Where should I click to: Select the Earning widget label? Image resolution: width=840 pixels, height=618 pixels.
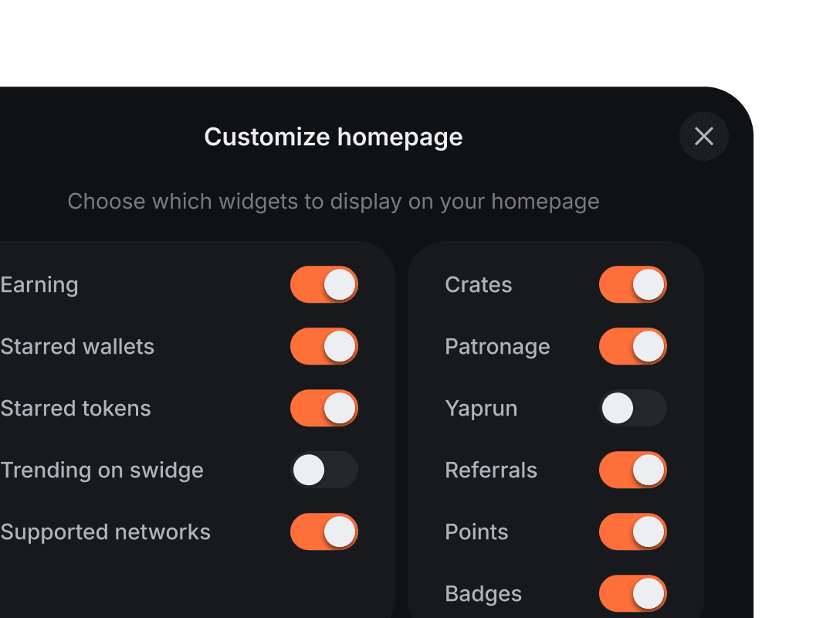coord(39,284)
